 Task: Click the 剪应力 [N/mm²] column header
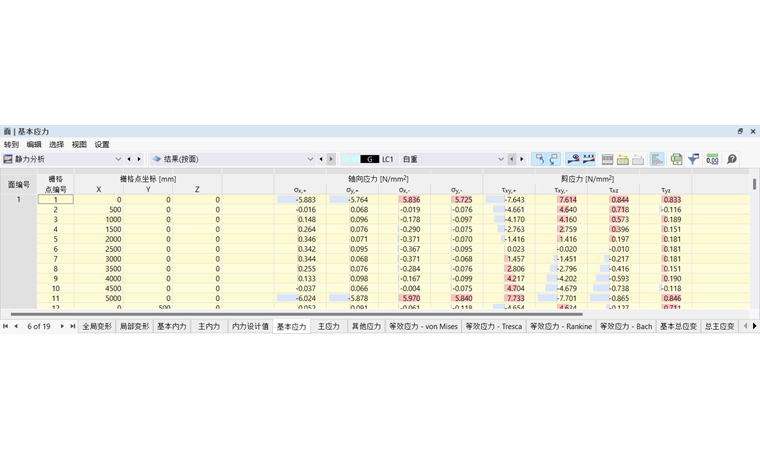(587, 179)
